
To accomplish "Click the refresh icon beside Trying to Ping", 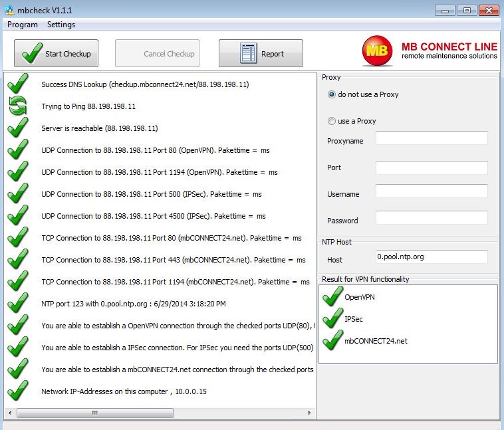I will click(18, 106).
